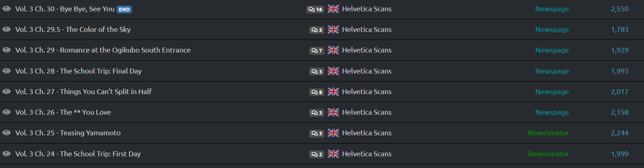
Task: Toggle read eye icon for Ch. 27
Action: (x=6, y=91)
